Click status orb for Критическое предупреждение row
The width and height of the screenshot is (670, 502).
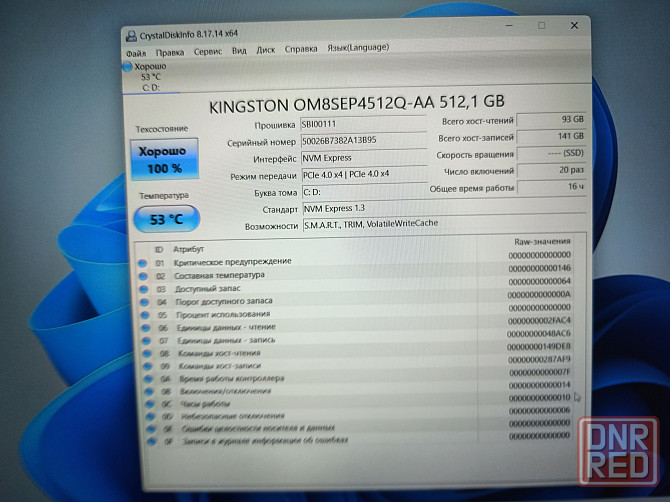[x=142, y=263]
